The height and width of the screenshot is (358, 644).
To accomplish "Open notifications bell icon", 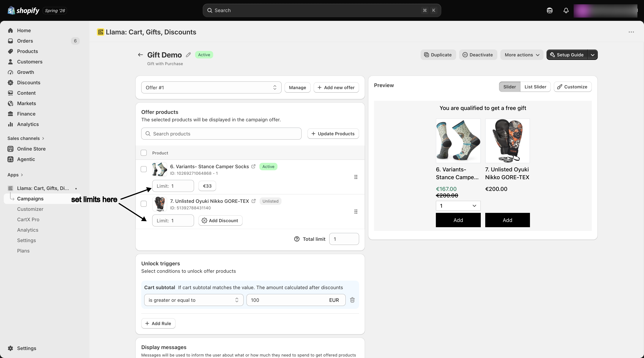I will (566, 10).
